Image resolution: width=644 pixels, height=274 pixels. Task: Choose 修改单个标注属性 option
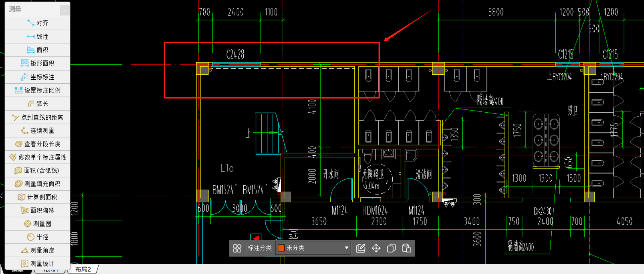click(x=38, y=157)
